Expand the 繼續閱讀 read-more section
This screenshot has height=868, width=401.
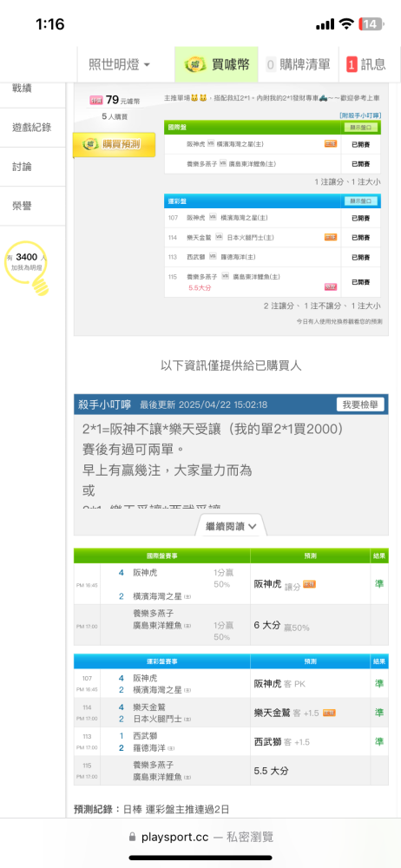point(231,526)
